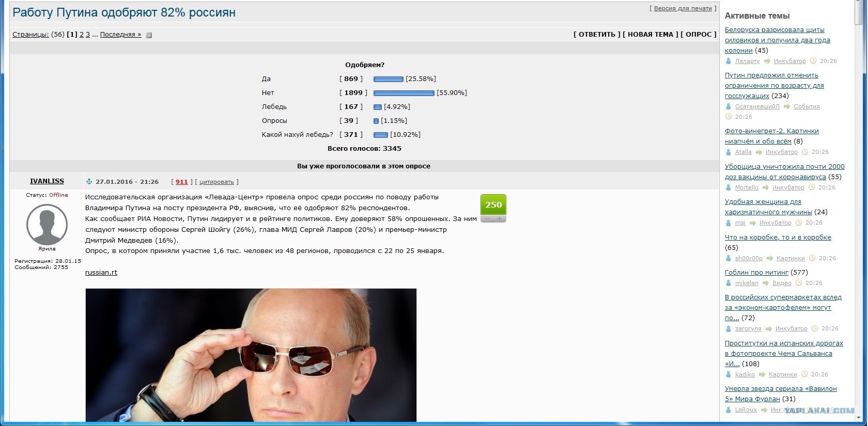Click the user icon beside Лаларту
Image resolution: width=868 pixels, height=426 pixels.
click(x=729, y=61)
